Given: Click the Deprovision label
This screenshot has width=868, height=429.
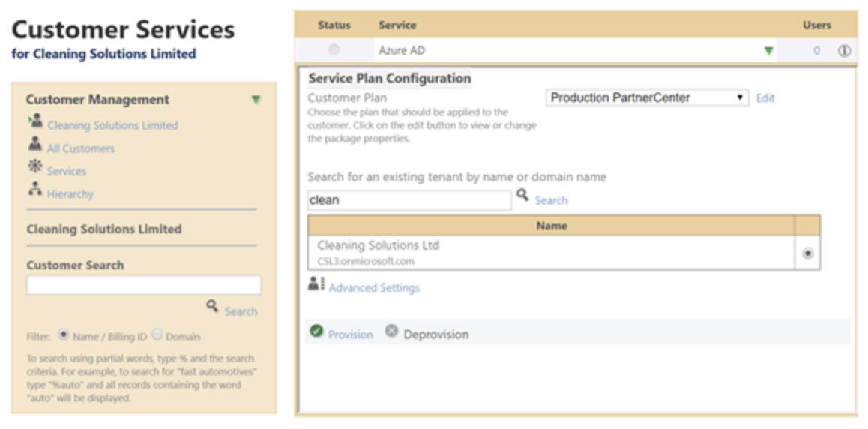Looking at the screenshot, I should click(x=436, y=335).
